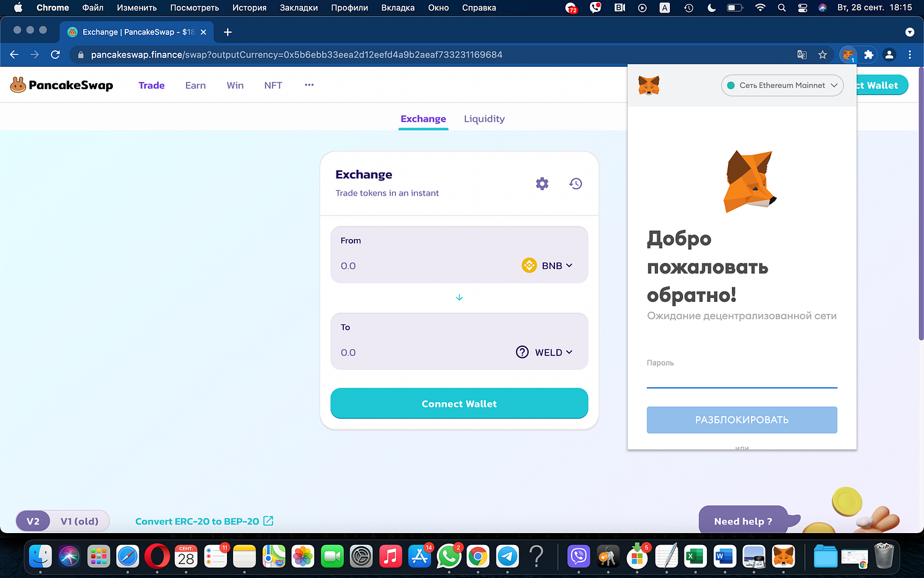Open Opera browser from the dock

click(x=156, y=556)
